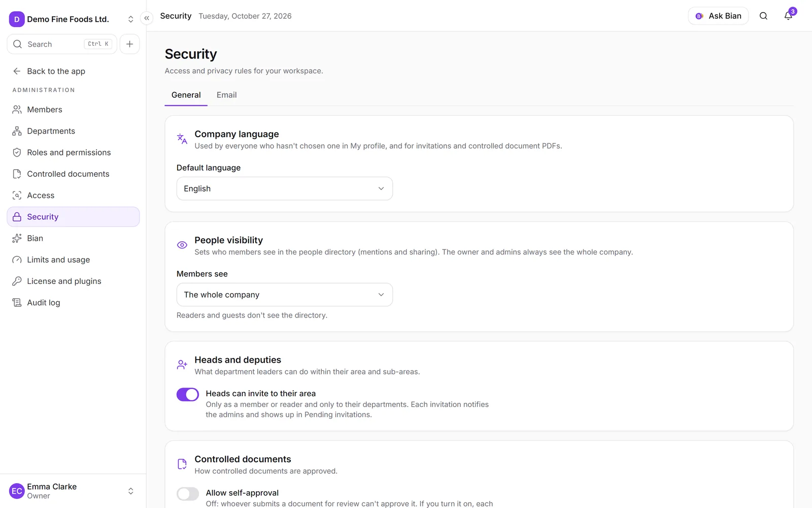Click the License and plugins key icon
Viewport: 812px width, 508px height.
[x=17, y=281]
